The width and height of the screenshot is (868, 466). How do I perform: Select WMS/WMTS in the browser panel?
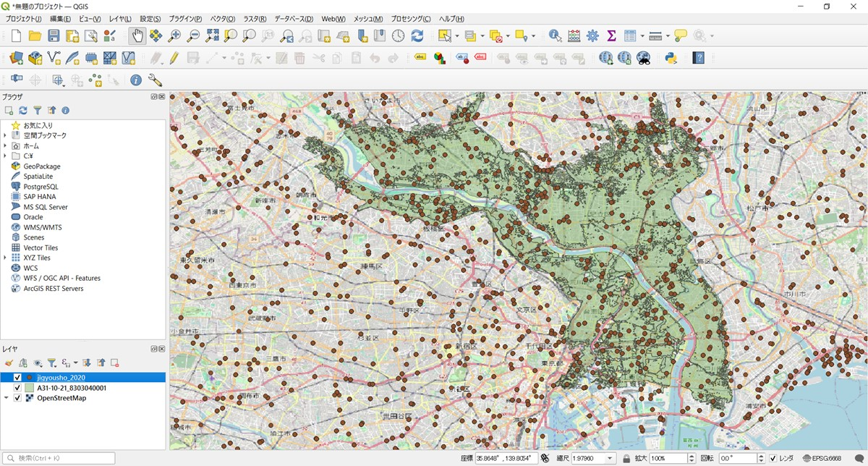click(43, 227)
